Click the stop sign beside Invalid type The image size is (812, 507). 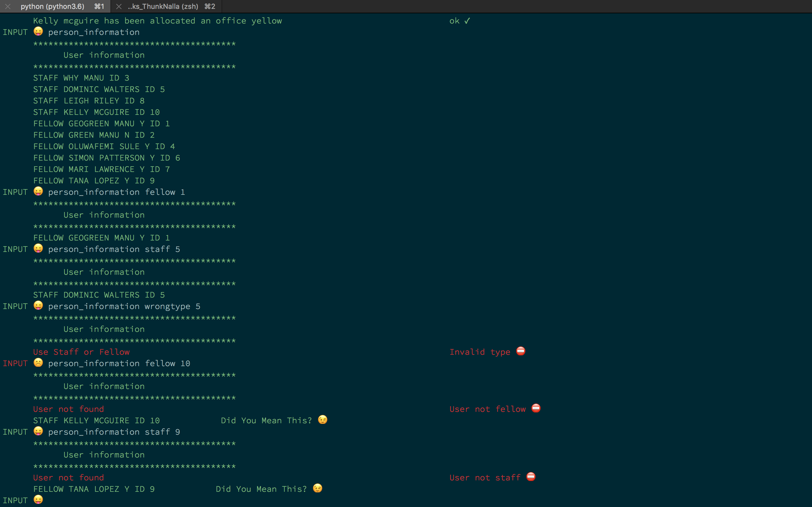coord(521,351)
